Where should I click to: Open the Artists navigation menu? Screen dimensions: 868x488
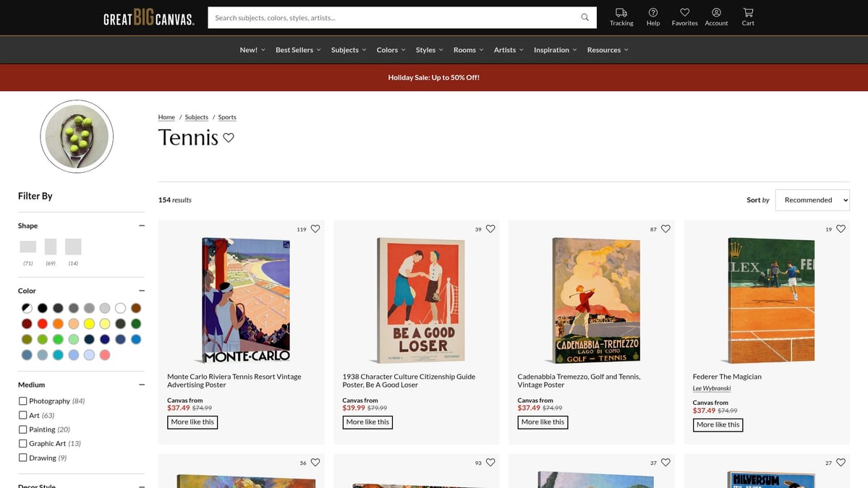[509, 50]
